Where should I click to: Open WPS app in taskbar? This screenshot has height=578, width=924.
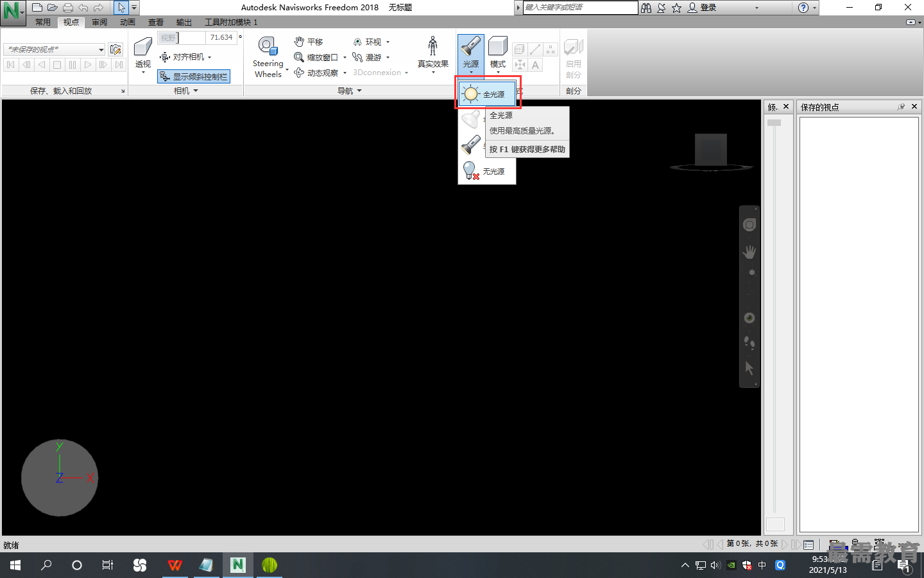tap(175, 565)
